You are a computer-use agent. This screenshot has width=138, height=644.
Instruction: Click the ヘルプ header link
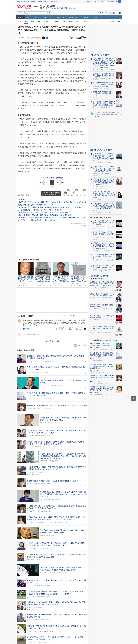tap(94, 2)
